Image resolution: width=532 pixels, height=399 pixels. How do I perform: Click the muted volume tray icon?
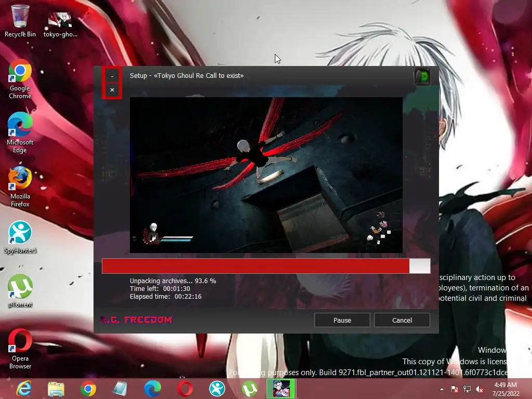(480, 389)
